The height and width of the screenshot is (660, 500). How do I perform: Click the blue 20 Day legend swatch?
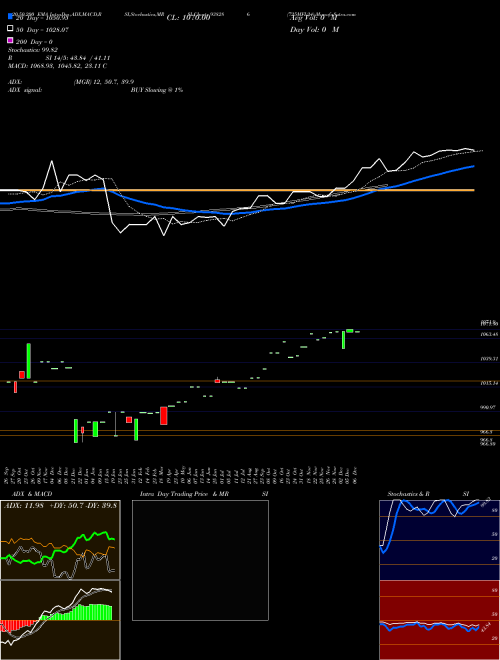click(x=10, y=16)
